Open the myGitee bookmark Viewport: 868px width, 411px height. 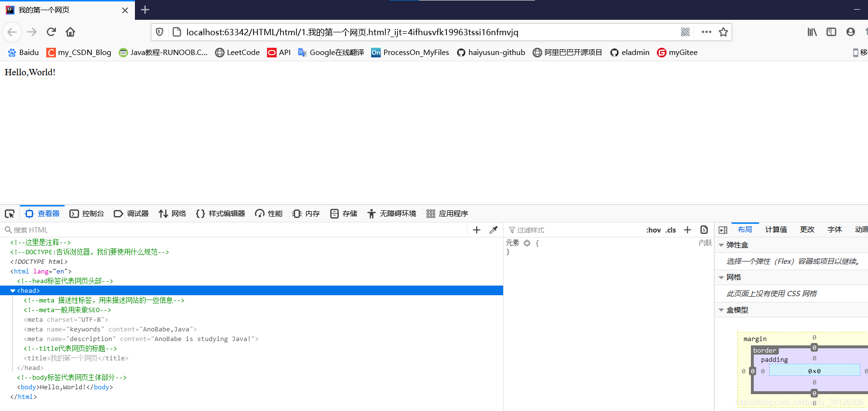[x=677, y=53]
